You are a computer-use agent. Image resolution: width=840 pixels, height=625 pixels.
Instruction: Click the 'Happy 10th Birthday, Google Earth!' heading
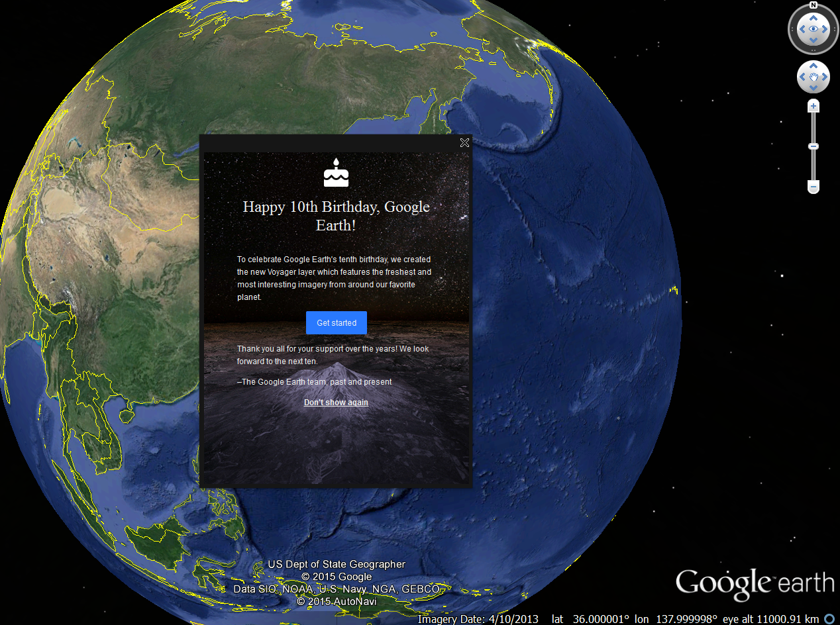[336, 216]
